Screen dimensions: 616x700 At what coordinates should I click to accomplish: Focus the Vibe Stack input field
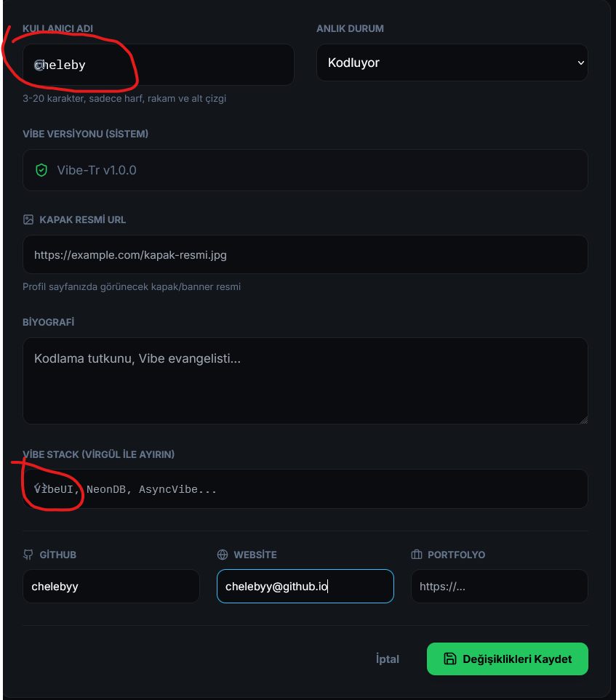(305, 489)
